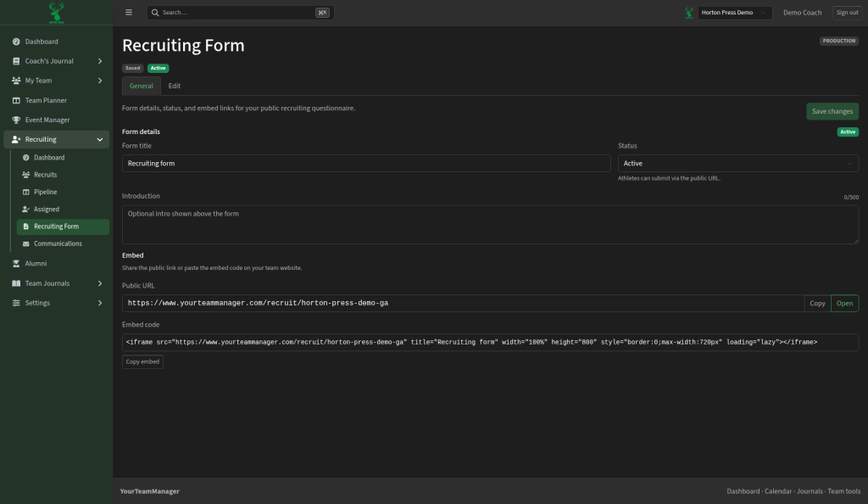The width and height of the screenshot is (868, 504).
Task: Click the Introduction text area
Action: tap(490, 224)
